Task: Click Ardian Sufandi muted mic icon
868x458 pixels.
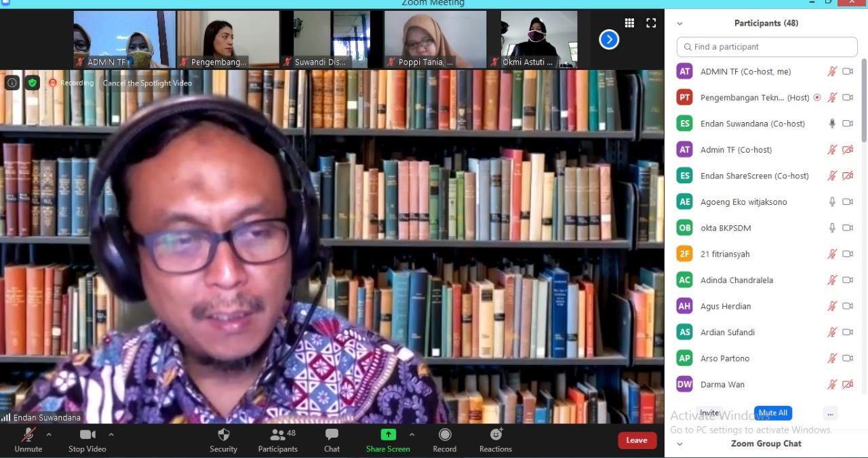Action: click(832, 332)
